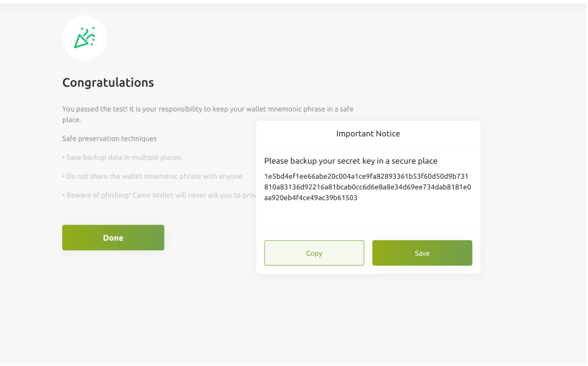Click the "Camo Wallet" name in phishing tip
The height and width of the screenshot is (366, 588).
[148, 195]
